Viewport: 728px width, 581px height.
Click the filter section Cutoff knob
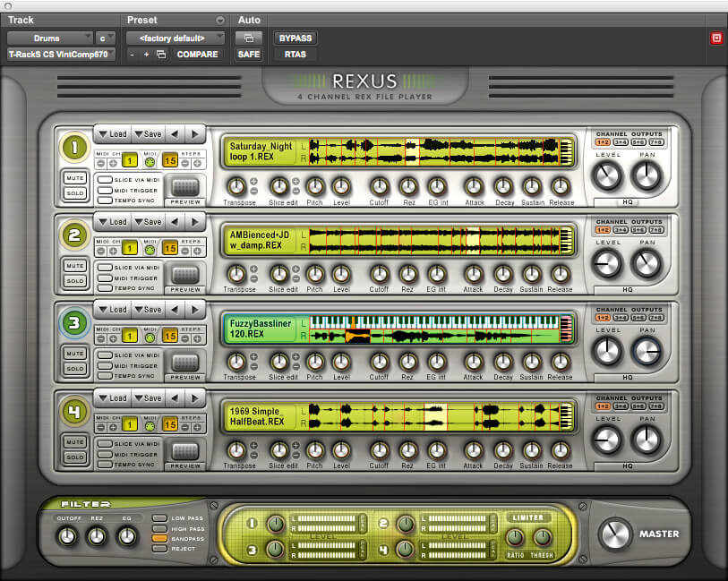click(x=67, y=537)
